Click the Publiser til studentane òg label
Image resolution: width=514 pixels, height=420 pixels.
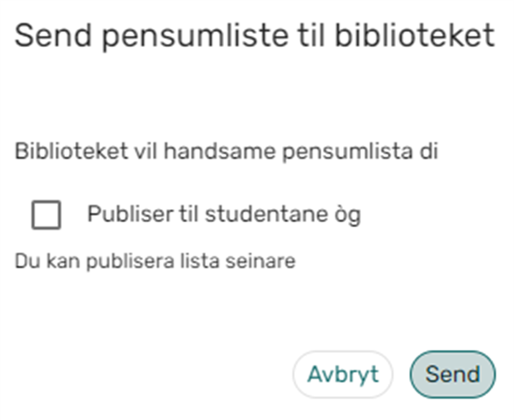[224, 214]
